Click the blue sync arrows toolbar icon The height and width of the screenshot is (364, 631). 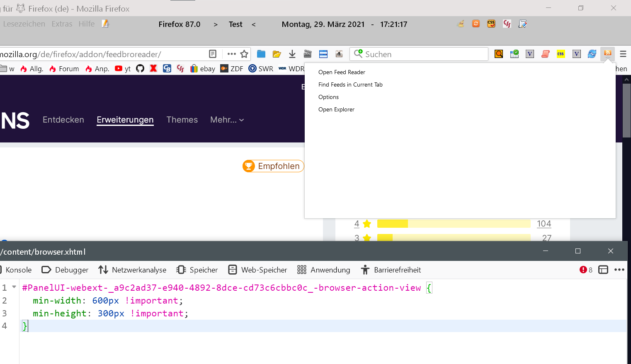[x=592, y=54]
